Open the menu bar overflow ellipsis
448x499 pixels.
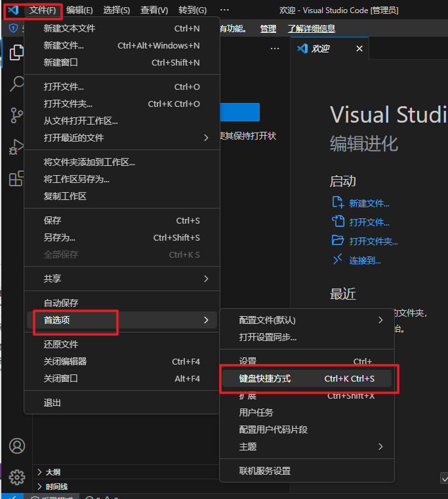click(224, 10)
